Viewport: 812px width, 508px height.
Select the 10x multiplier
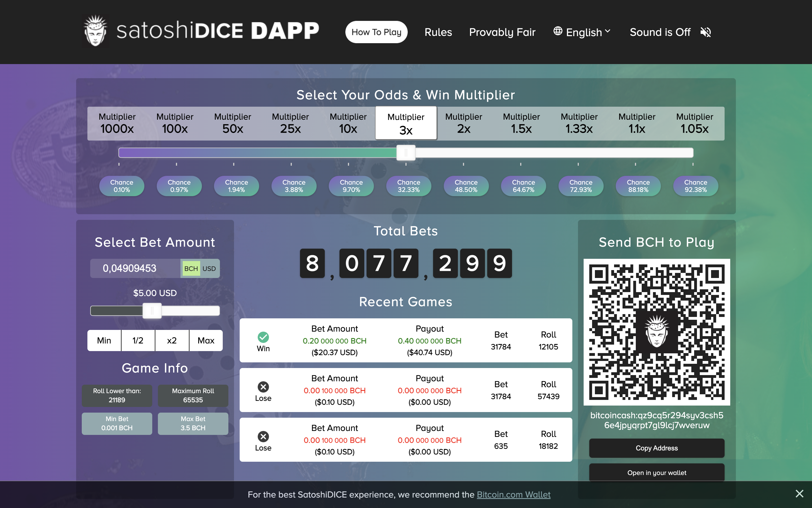[x=348, y=123]
